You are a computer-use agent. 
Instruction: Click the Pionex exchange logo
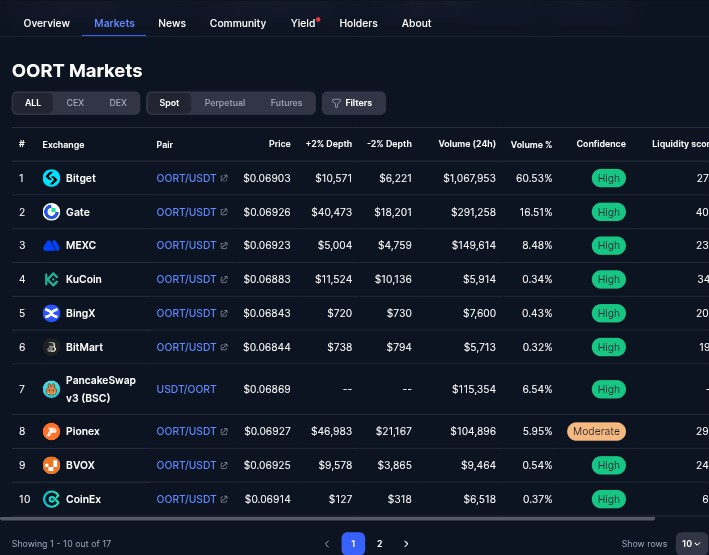pos(51,432)
